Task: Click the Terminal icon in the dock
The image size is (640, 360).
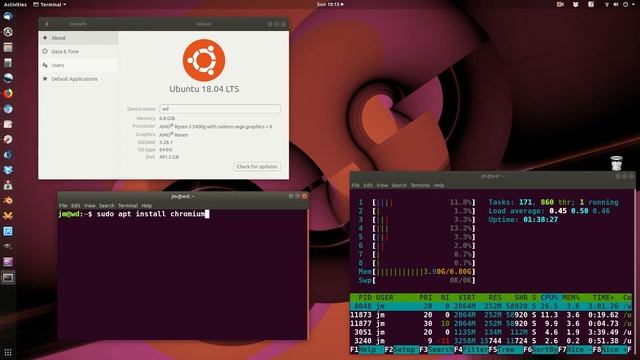Action: click(8, 278)
